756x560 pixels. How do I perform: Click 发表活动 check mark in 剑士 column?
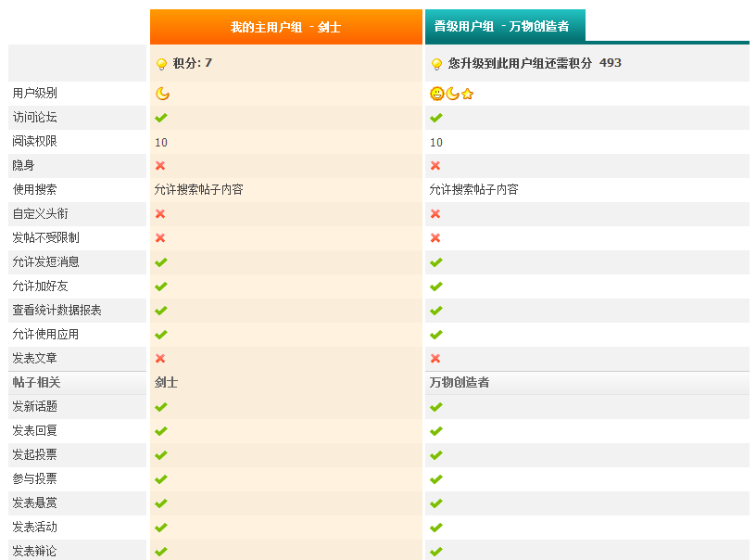161,528
